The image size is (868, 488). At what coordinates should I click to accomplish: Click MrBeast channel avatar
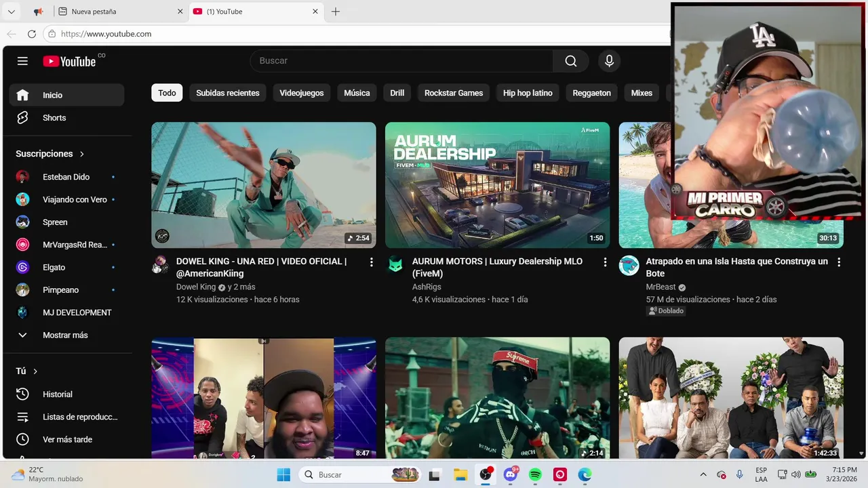[629, 265]
